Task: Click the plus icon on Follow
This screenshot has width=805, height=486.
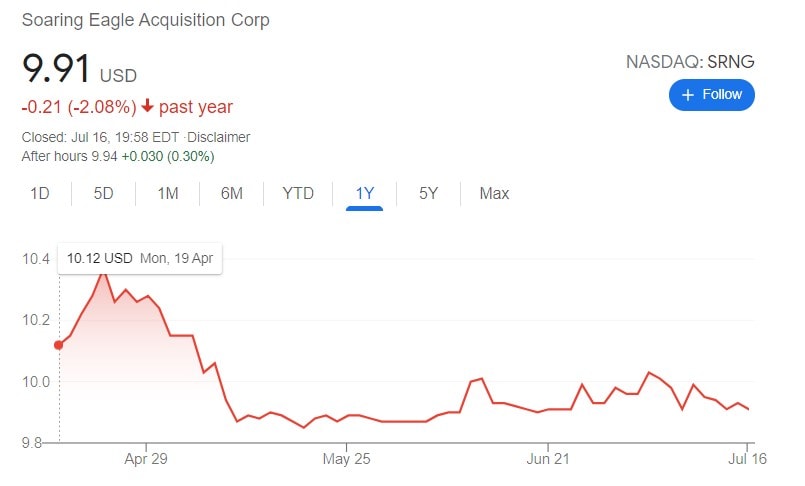Action: coord(688,95)
